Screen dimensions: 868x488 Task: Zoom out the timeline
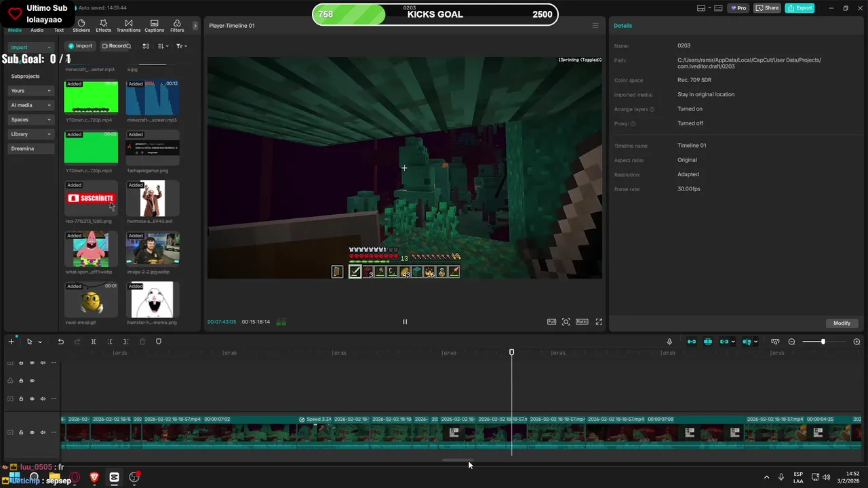791,342
